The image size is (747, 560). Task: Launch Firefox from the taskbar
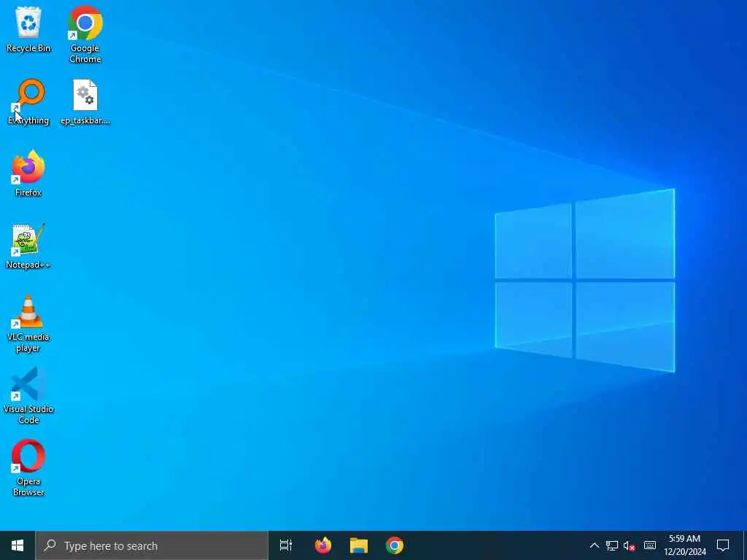tap(323, 545)
